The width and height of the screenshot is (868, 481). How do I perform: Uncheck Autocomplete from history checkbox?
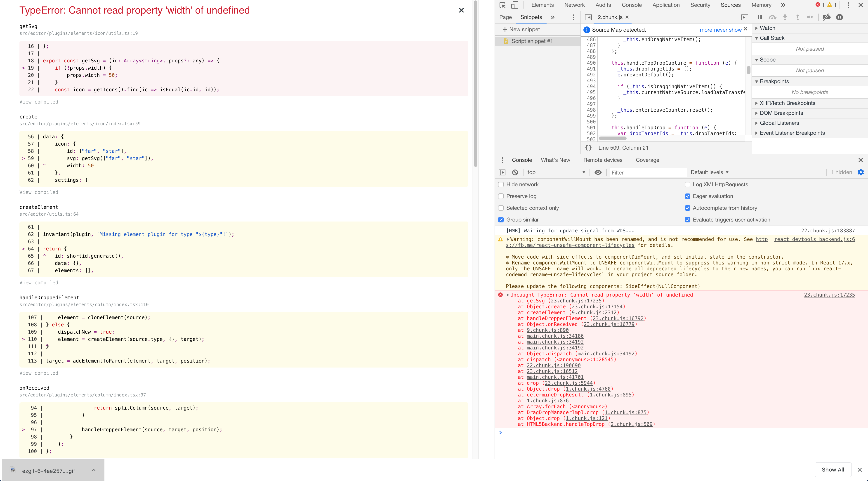coord(688,208)
